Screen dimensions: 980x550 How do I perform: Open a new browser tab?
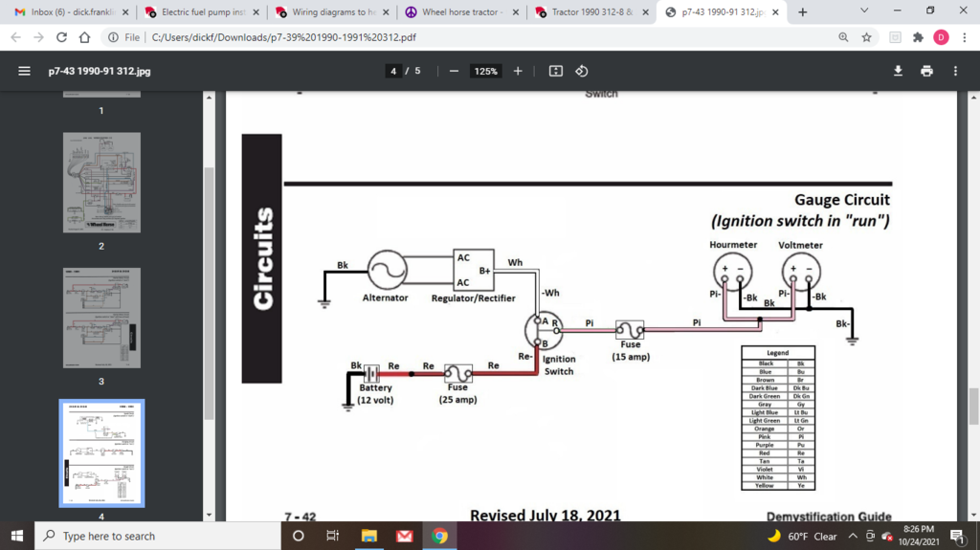pyautogui.click(x=802, y=12)
